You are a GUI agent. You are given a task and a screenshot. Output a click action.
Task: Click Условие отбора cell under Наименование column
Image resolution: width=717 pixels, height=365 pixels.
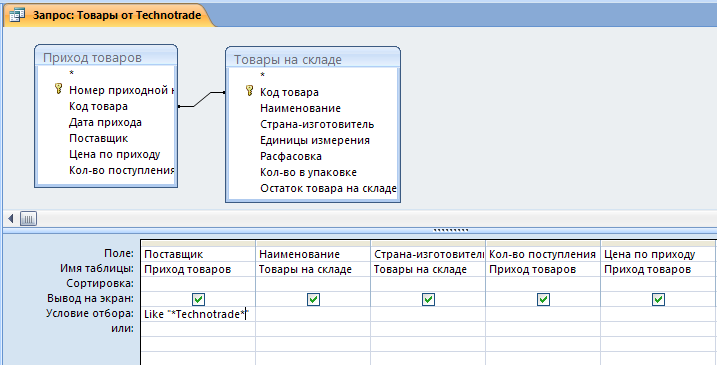pos(313,314)
